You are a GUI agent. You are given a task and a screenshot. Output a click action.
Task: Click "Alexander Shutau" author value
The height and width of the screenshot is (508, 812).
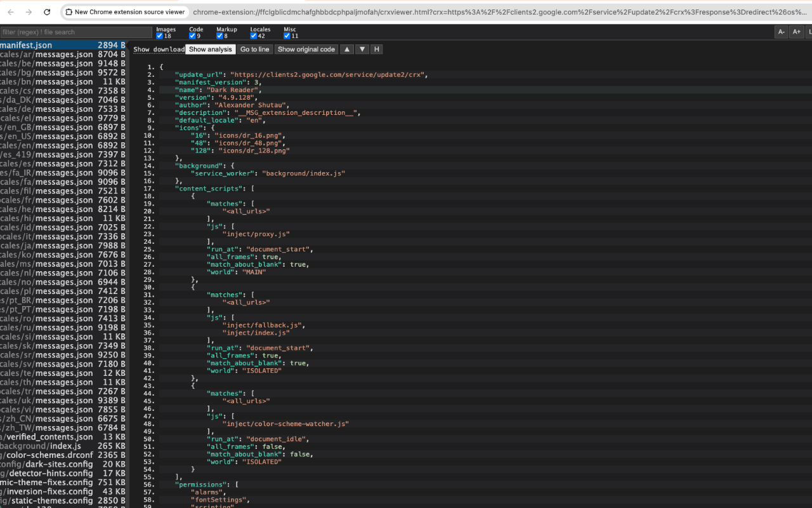click(252, 105)
